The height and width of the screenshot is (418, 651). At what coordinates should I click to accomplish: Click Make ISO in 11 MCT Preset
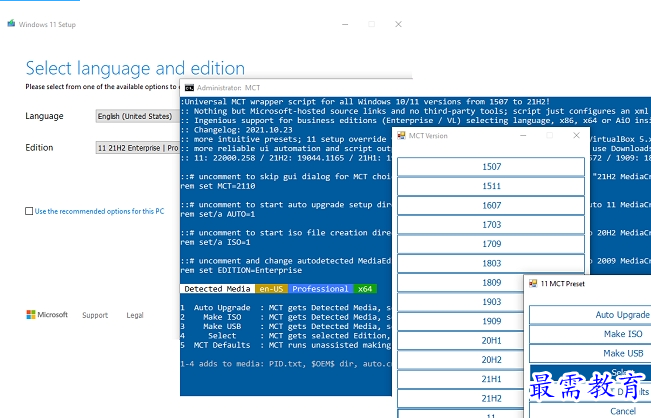[x=590, y=334]
